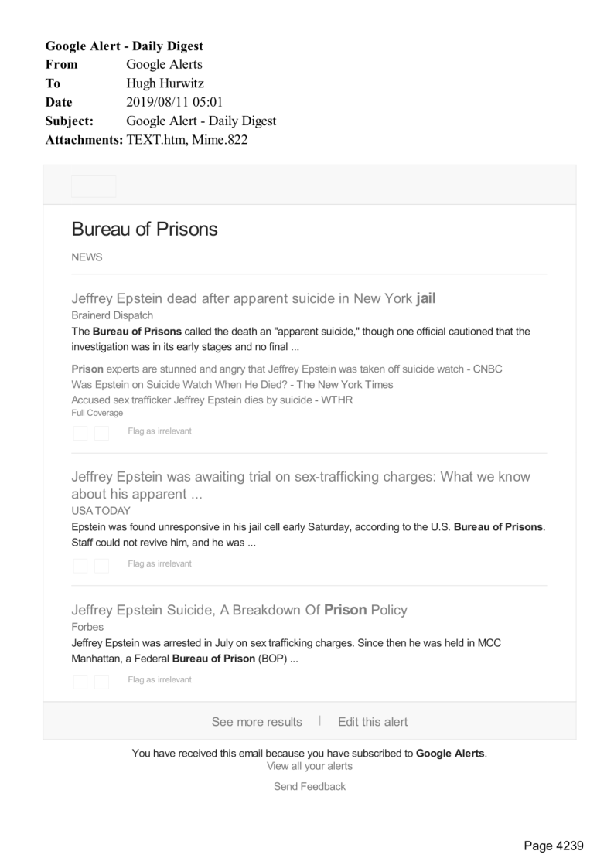Viewport: 614px width, 868px height.
Task: Open the View all your alerts link
Action: coord(309,766)
